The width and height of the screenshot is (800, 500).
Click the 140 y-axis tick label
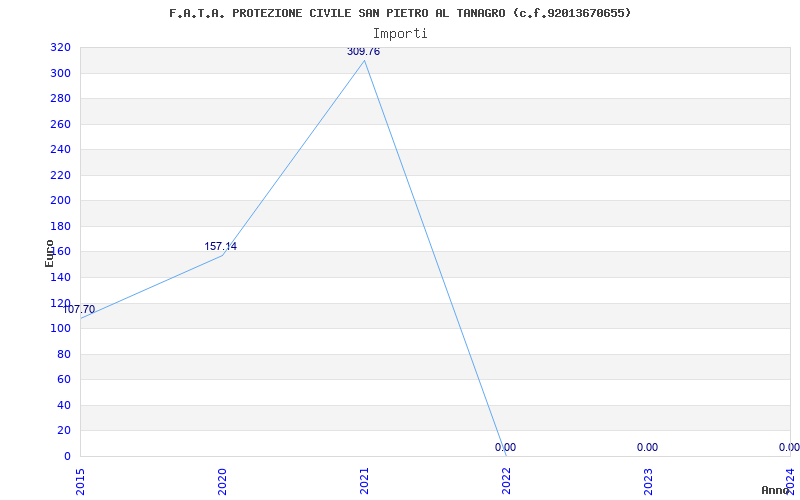coord(60,278)
